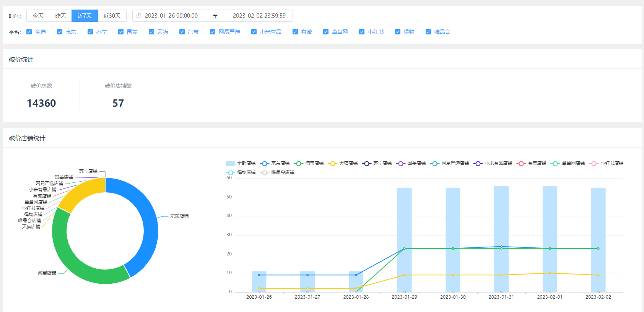This screenshot has height=312, width=644.
Task: Click the 2023-01-26 all-stores bar
Action: coord(259,282)
